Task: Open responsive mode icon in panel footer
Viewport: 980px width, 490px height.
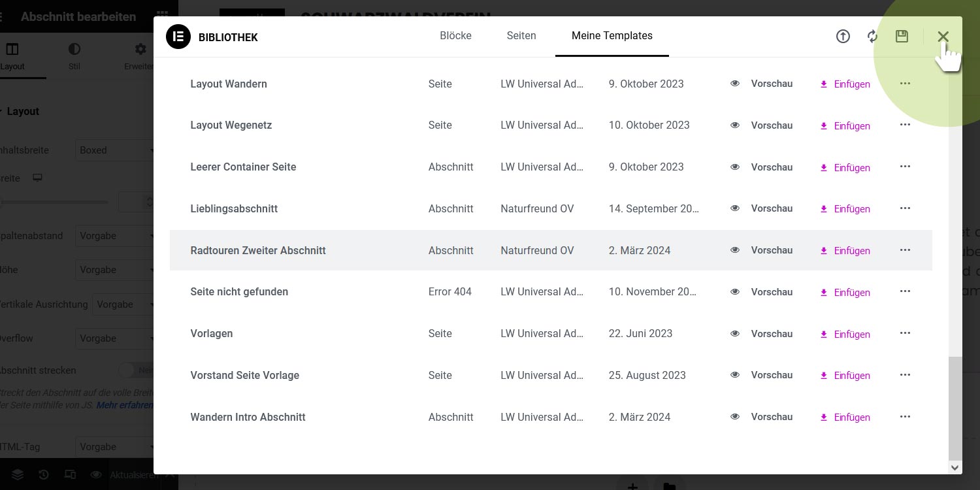Action: [x=70, y=475]
